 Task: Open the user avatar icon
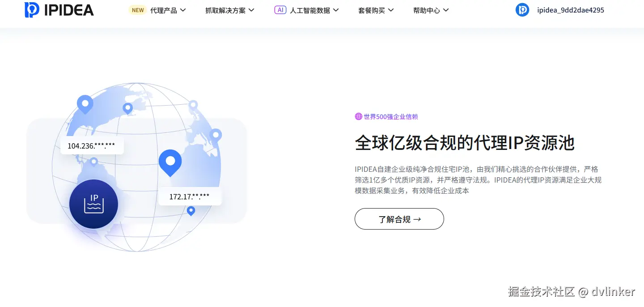coord(522,10)
